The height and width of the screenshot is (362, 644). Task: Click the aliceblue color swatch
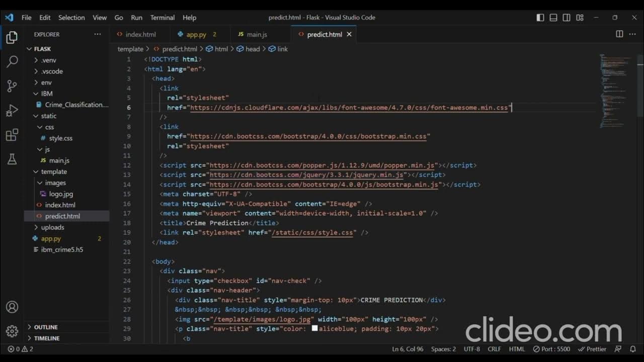[x=314, y=328]
